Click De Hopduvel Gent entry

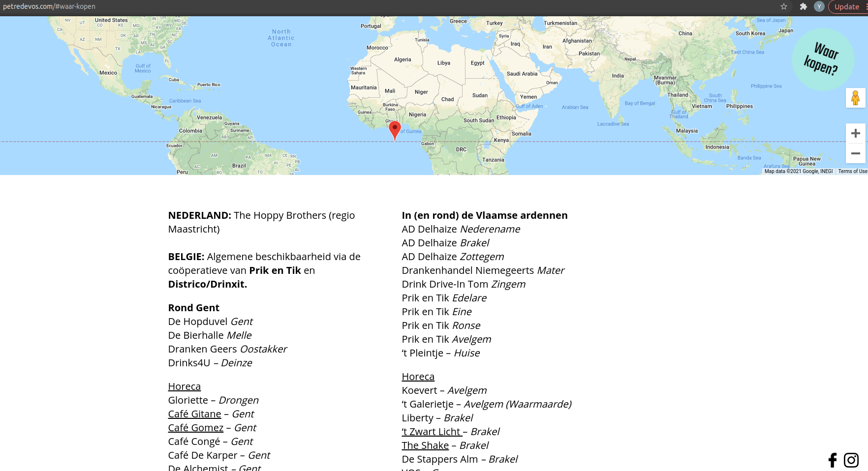[x=211, y=322]
